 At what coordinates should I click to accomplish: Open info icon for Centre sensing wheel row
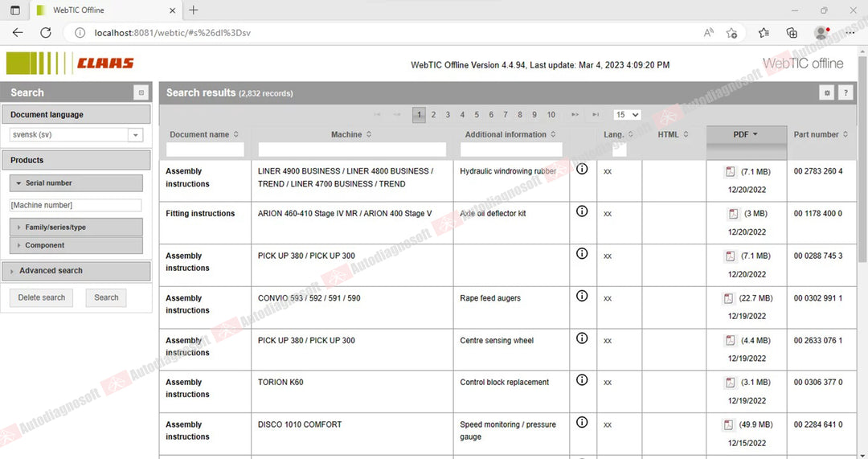click(x=582, y=338)
